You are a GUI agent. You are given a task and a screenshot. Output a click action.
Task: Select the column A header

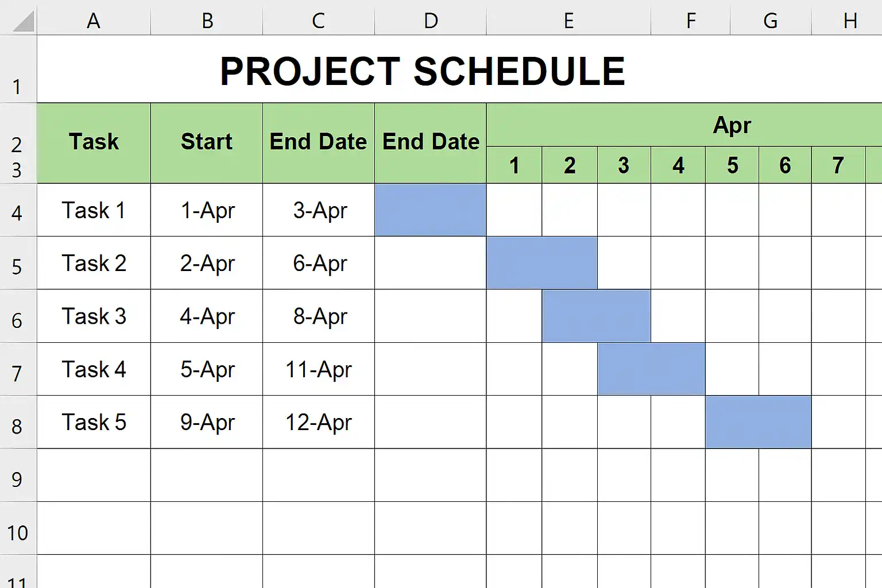94,21
